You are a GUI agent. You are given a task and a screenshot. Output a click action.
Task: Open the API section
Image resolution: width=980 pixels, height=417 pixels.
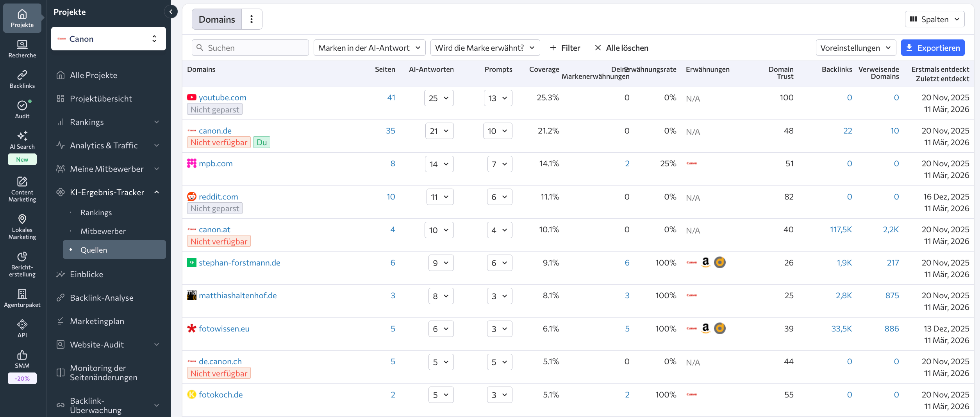tap(22, 327)
